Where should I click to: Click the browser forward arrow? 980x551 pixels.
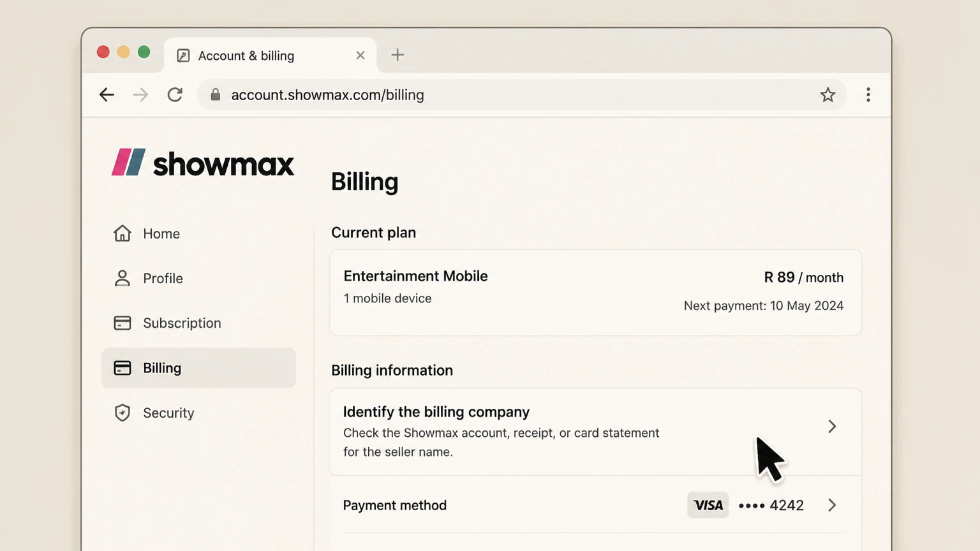tap(140, 95)
